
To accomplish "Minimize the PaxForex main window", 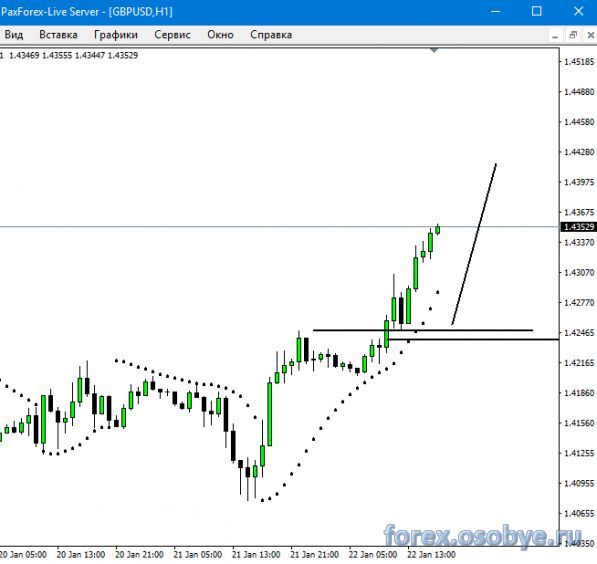I will click(495, 11).
